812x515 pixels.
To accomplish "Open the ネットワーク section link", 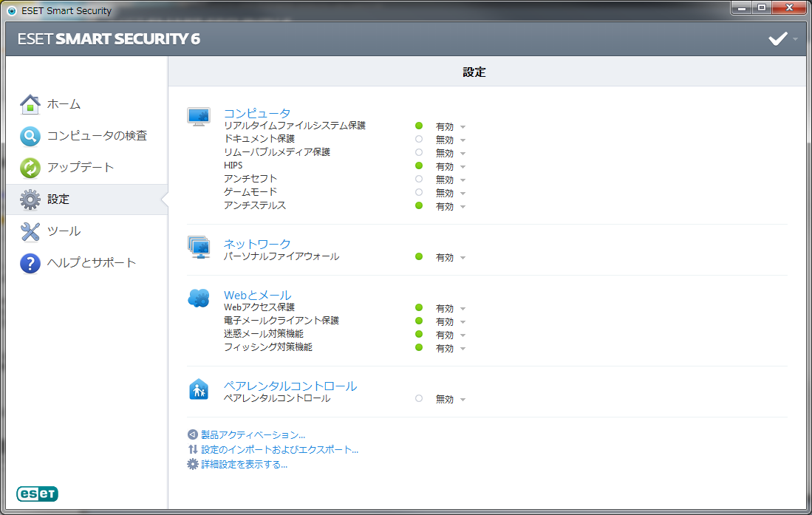I will (x=257, y=244).
